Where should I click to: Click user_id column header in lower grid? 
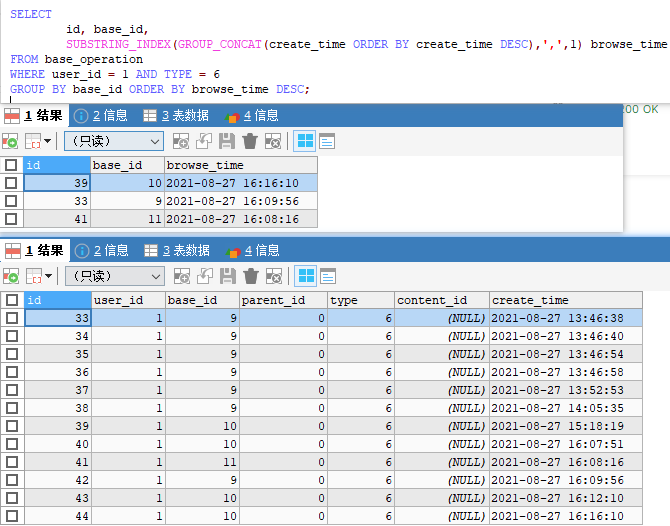(x=128, y=300)
